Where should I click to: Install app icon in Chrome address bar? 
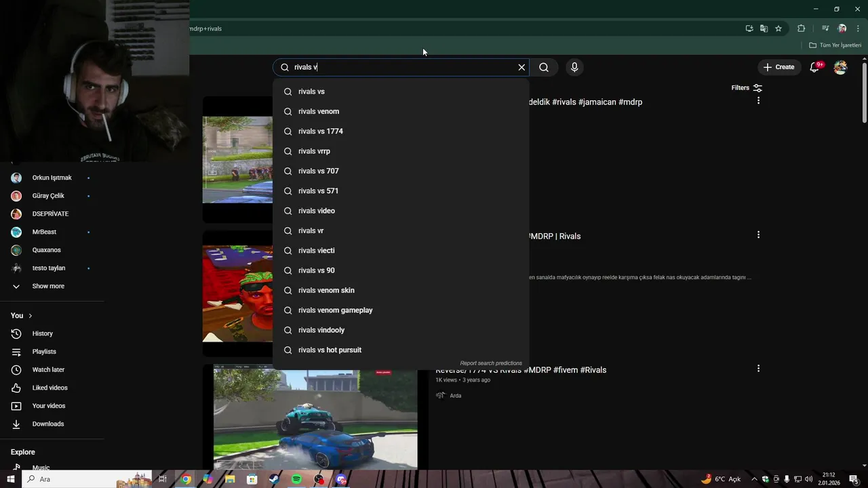pyautogui.click(x=749, y=28)
